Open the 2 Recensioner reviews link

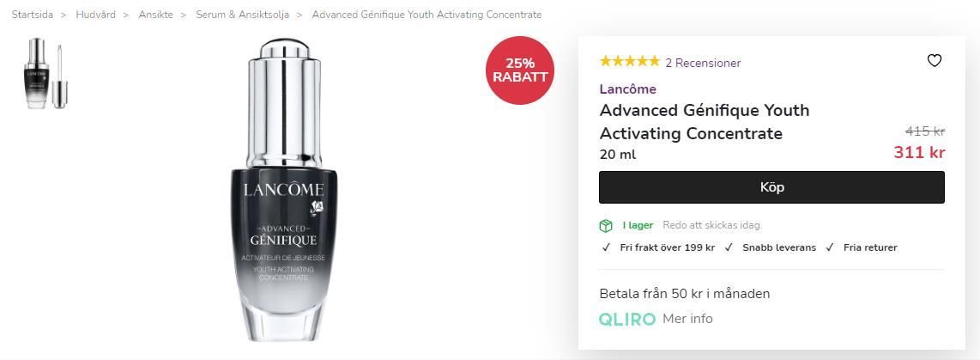click(x=703, y=63)
